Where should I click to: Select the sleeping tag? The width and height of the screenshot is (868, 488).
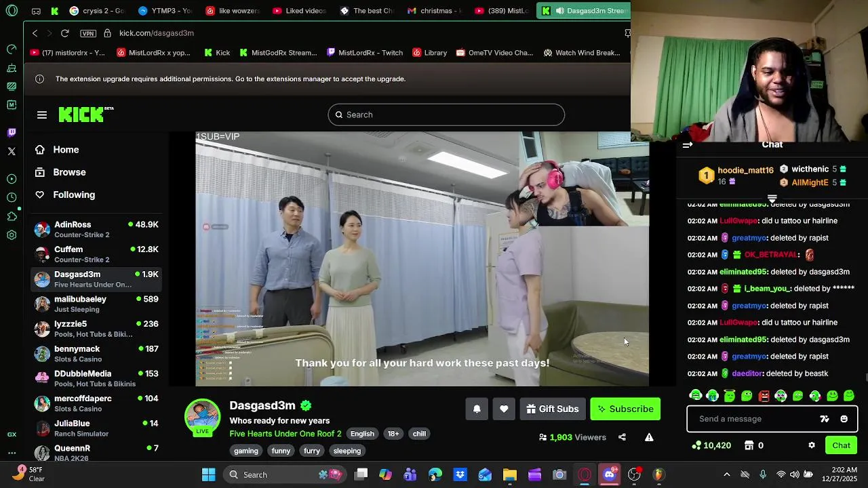coord(347,451)
